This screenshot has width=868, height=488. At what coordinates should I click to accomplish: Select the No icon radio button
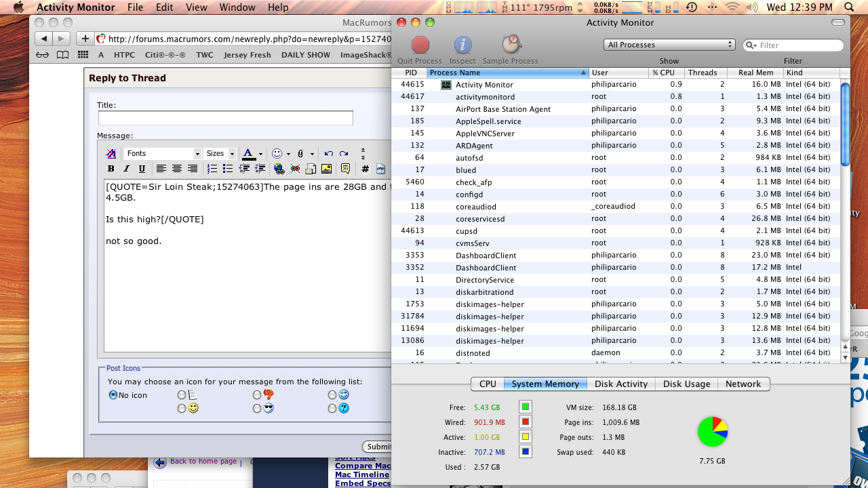(113, 394)
